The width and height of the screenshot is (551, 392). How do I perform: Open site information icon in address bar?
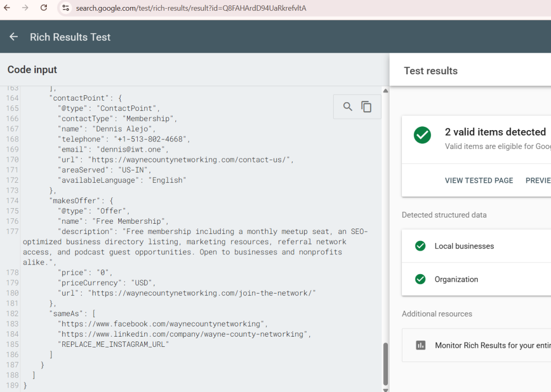(66, 8)
